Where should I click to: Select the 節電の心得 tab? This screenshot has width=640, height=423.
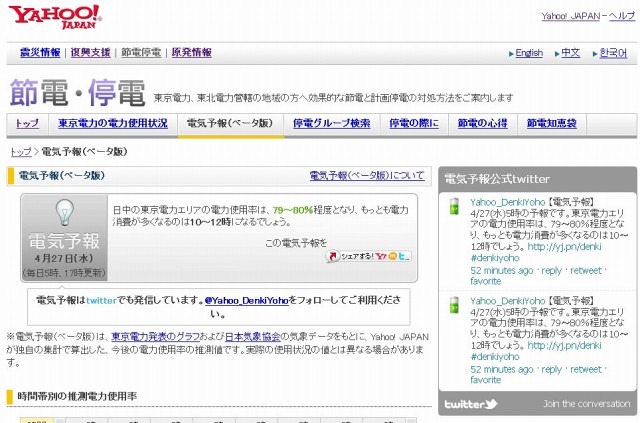(x=482, y=123)
